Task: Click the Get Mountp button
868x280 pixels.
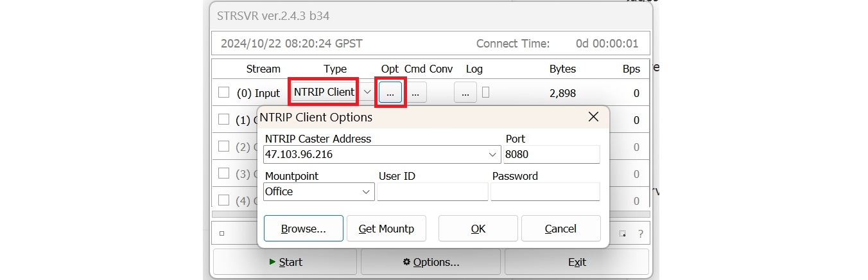Action: pyautogui.click(x=386, y=229)
